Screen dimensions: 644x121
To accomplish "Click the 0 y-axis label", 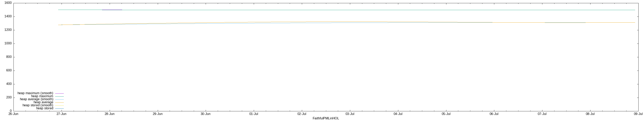I will pos(11,111).
